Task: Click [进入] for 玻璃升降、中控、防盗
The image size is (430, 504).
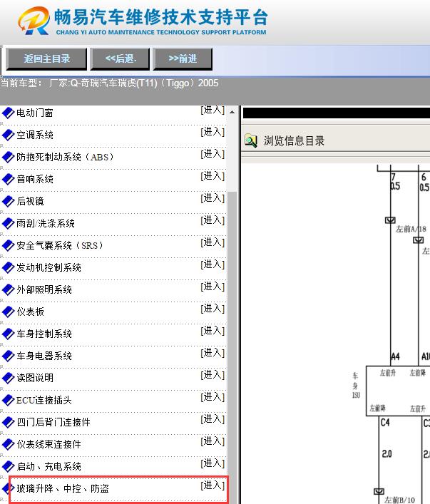Action: [x=213, y=485]
